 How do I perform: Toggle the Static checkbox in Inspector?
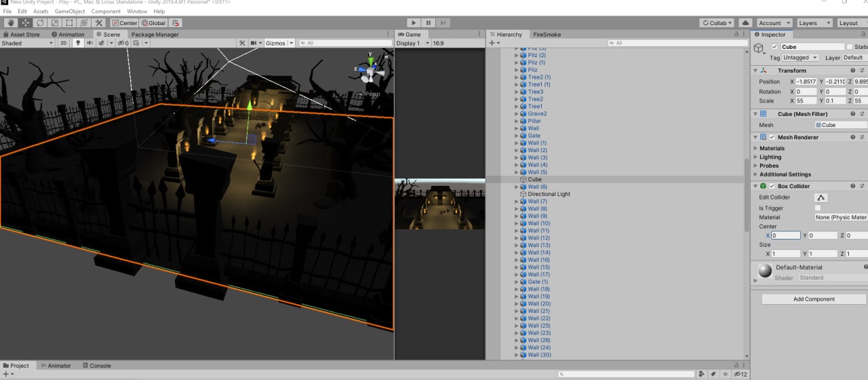(850, 47)
